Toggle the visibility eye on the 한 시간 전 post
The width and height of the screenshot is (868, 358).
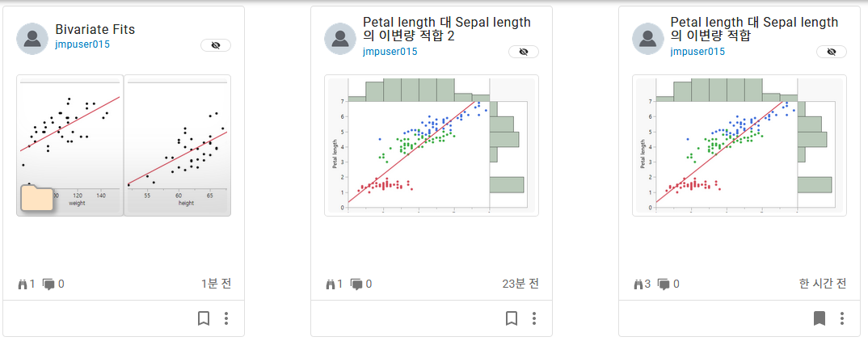click(832, 52)
